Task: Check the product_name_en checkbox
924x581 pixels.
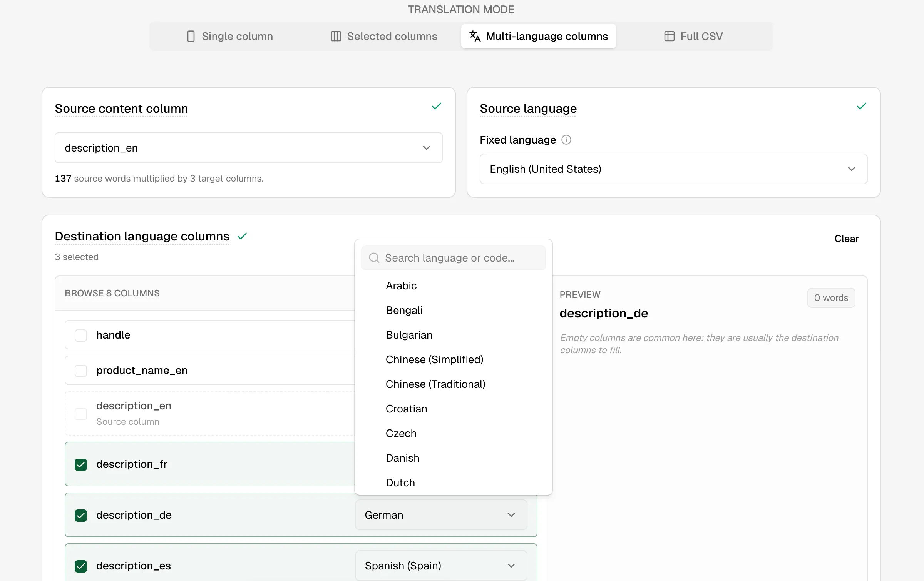Action: [81, 371]
